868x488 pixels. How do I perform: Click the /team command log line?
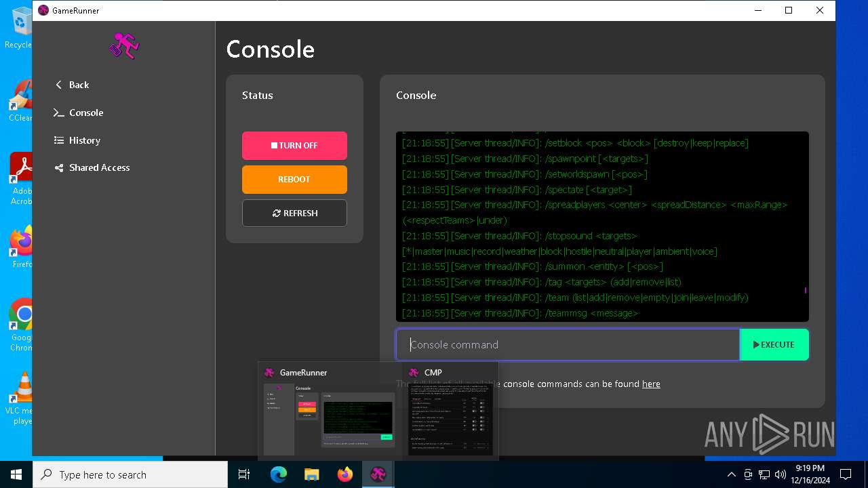pyautogui.click(x=575, y=298)
